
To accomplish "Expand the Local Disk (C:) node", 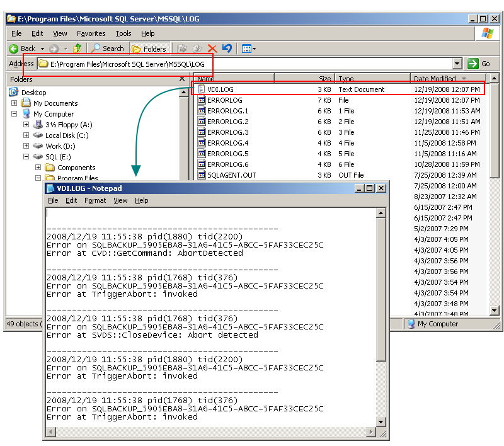I will (26, 135).
